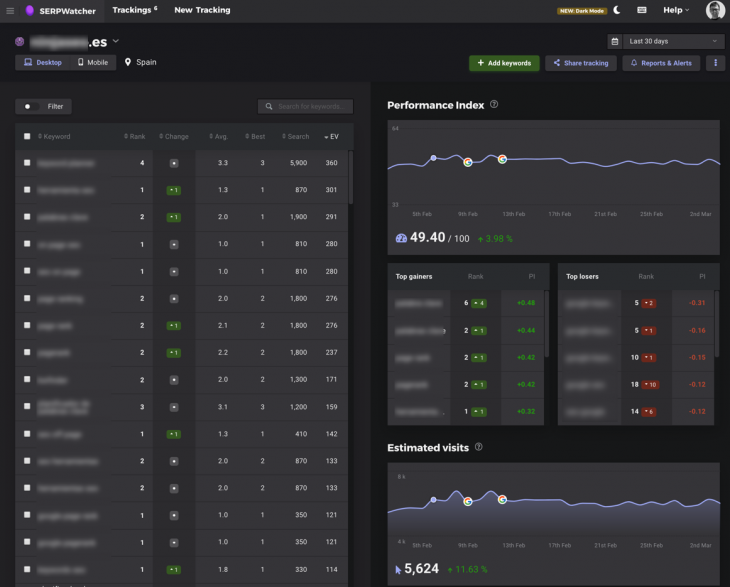Open the hamburger menu icon
730x587 pixels.
pos(10,10)
